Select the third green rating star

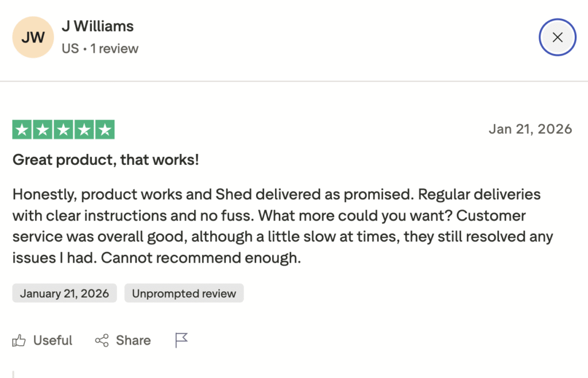coord(64,130)
